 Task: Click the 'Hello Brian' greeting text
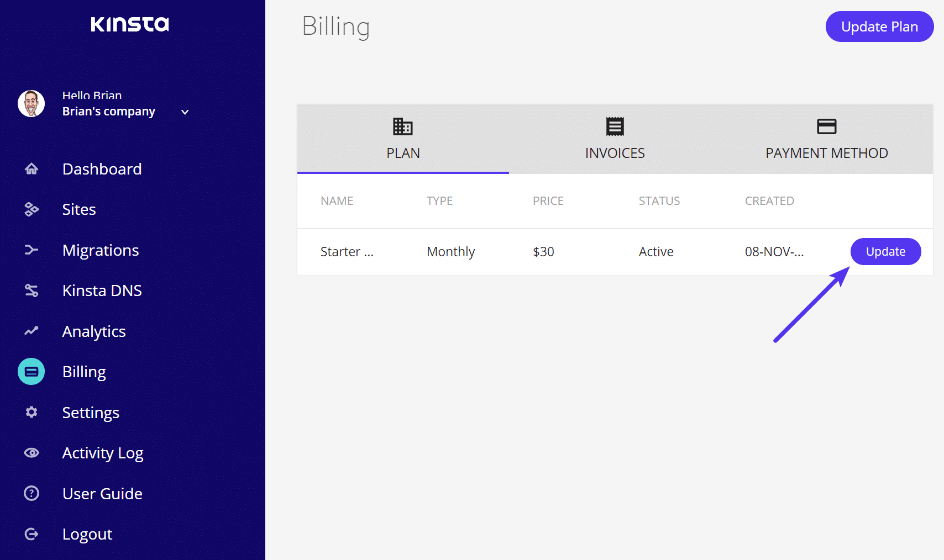(x=92, y=96)
